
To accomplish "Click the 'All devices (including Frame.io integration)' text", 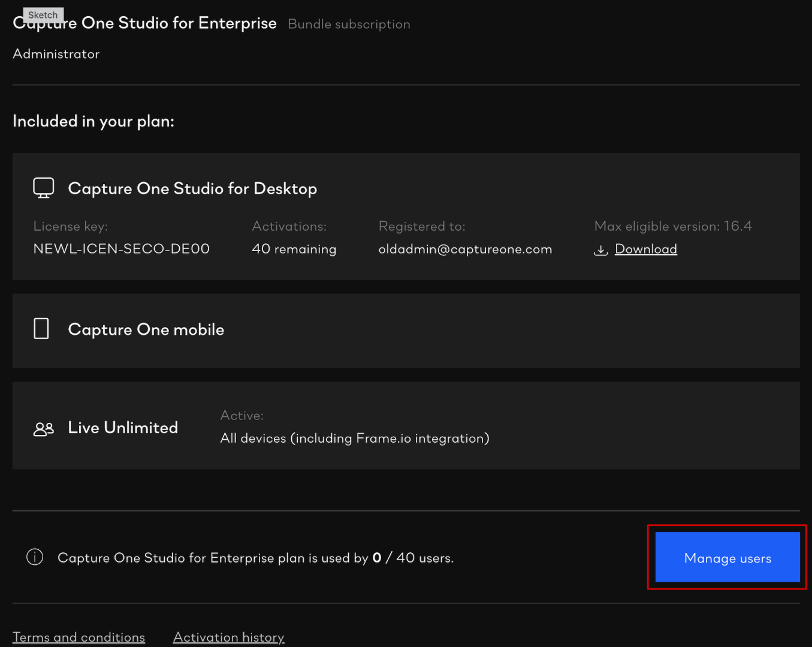I will [355, 439].
